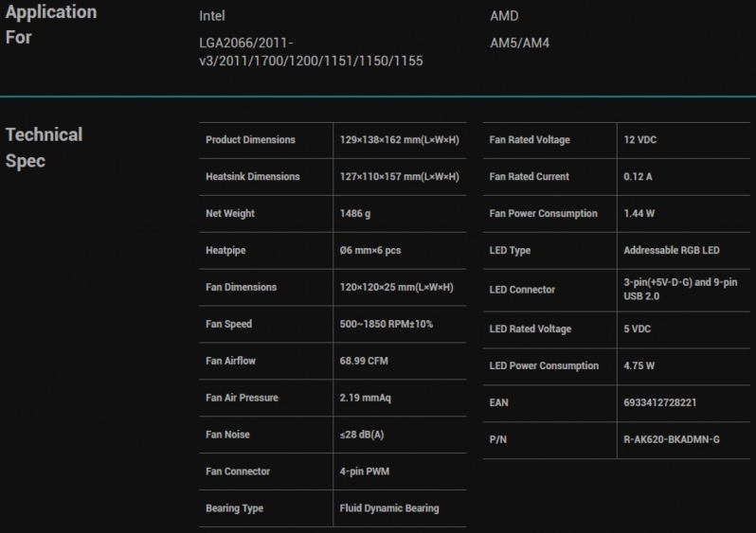
Task: Click the value '1.44 W'
Action: click(x=639, y=214)
